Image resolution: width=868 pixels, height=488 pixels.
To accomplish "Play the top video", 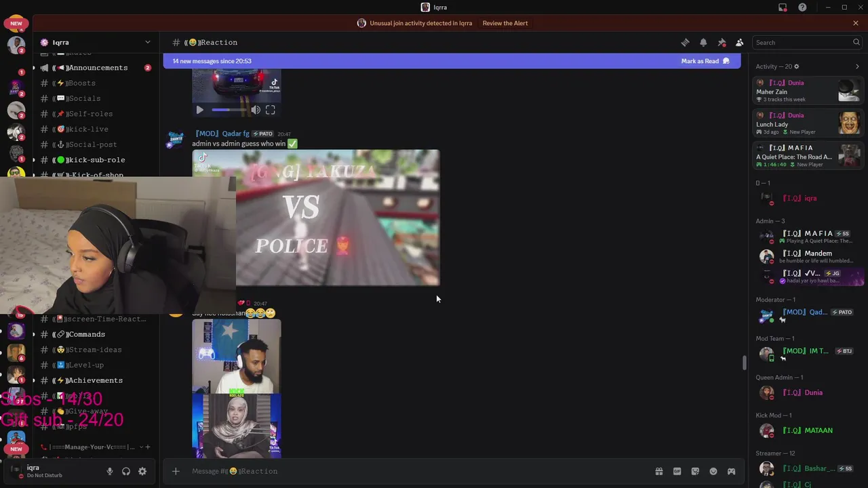I will [x=199, y=110].
